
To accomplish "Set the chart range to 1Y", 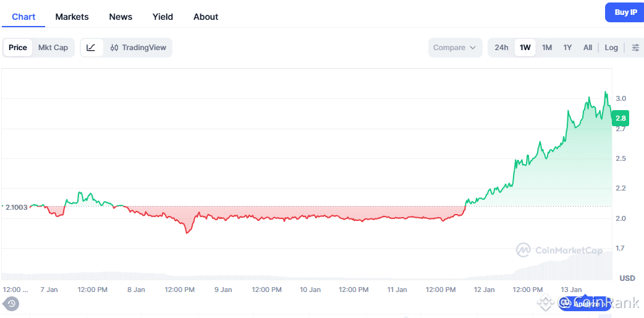I will point(567,48).
